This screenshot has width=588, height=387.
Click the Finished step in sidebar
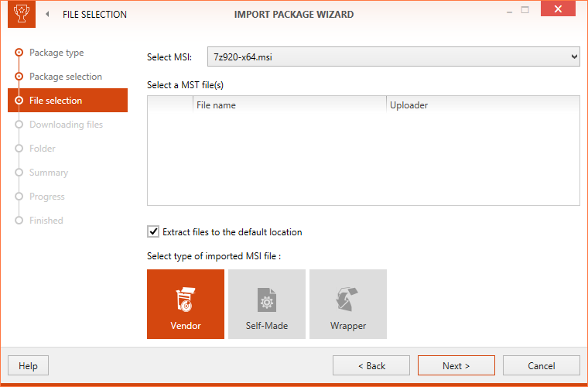click(46, 221)
